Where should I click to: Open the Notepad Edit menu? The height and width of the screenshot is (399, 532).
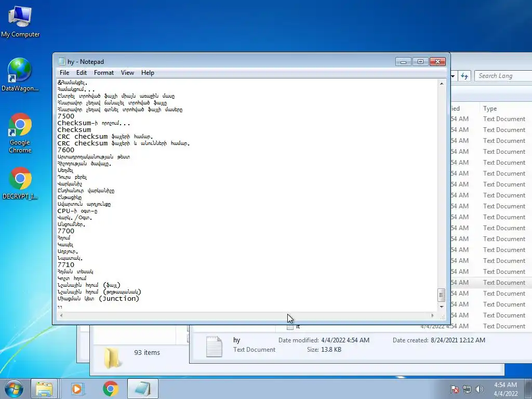pos(82,73)
